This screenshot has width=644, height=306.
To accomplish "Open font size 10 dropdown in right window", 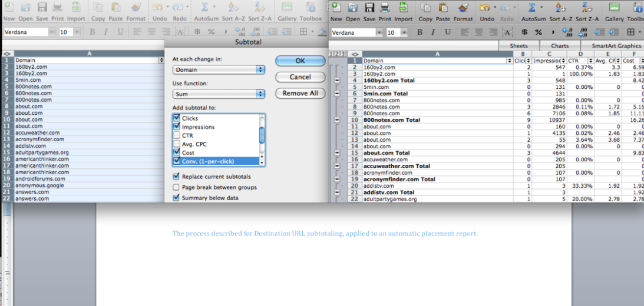I will click(405, 33).
